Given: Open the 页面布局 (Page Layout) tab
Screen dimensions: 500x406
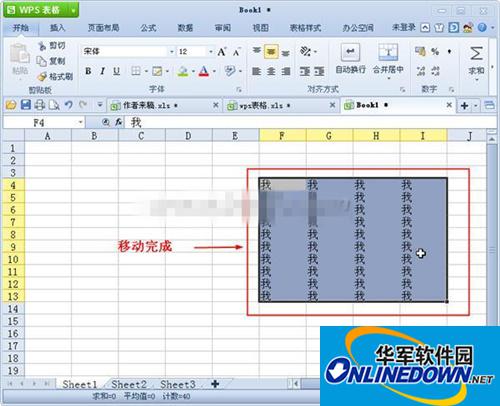Looking at the screenshot, I should (103, 28).
